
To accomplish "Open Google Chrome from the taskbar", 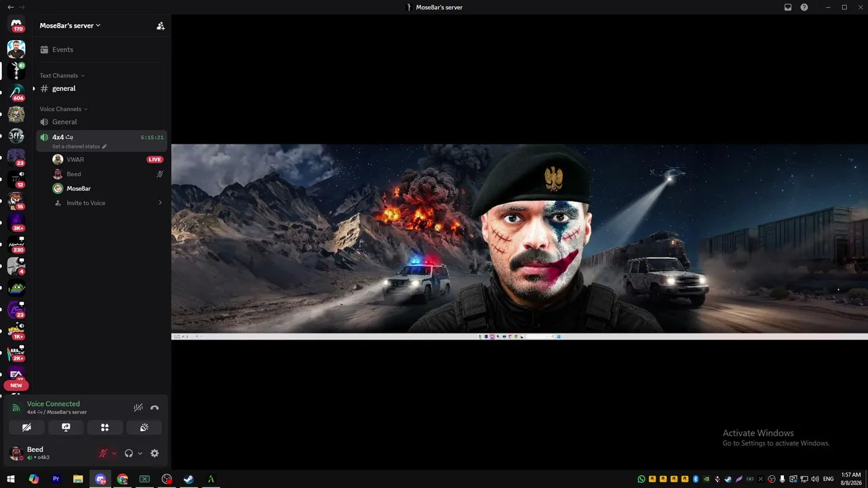I will click(x=123, y=479).
